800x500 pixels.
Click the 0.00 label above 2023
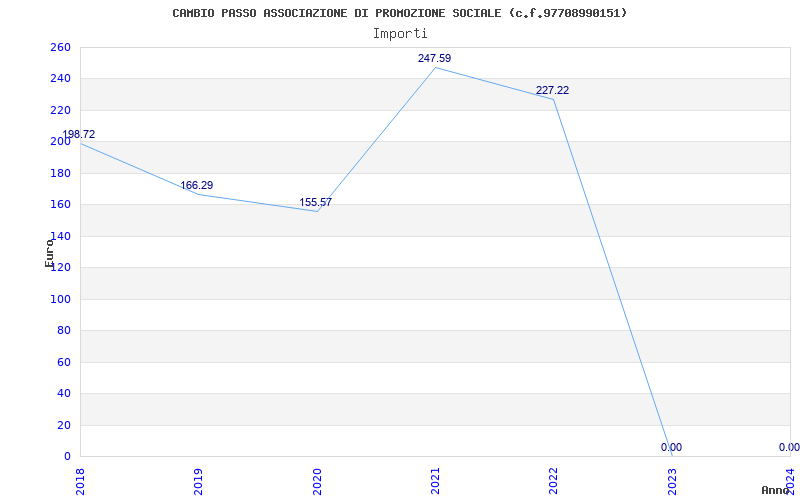pyautogui.click(x=671, y=447)
